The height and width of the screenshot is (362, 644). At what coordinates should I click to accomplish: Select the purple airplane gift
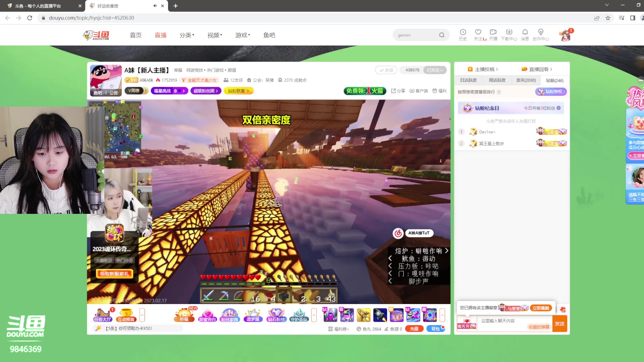413,315
